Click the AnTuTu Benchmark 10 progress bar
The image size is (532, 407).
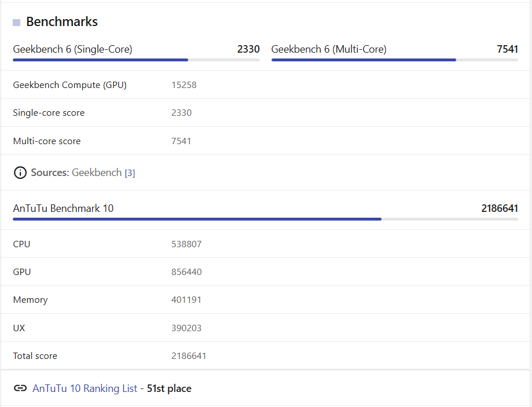(x=265, y=219)
